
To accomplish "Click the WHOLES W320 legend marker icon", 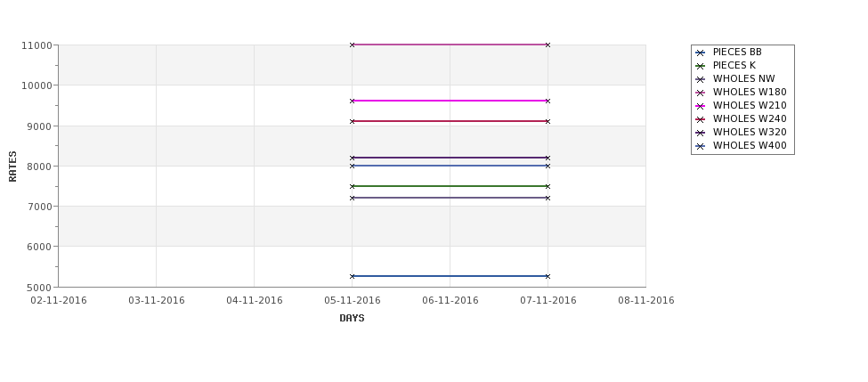I will [x=701, y=133].
